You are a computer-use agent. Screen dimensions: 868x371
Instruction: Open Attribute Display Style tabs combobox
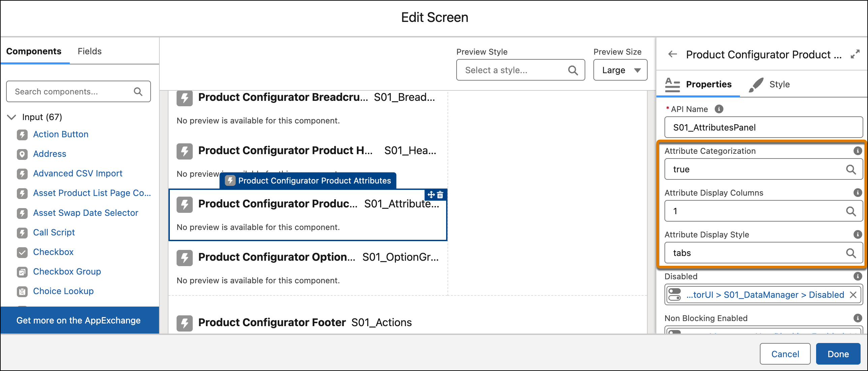click(763, 253)
